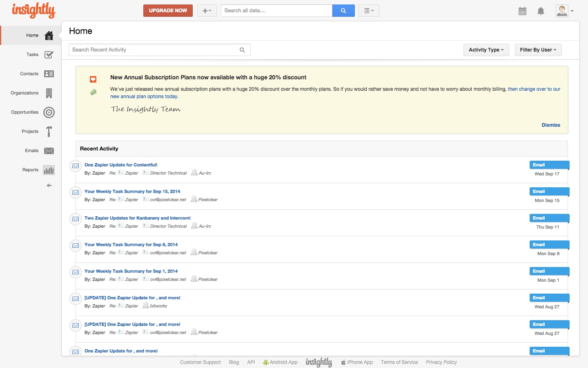Open Terms of Service footer link
The image size is (588, 368).
(x=399, y=362)
